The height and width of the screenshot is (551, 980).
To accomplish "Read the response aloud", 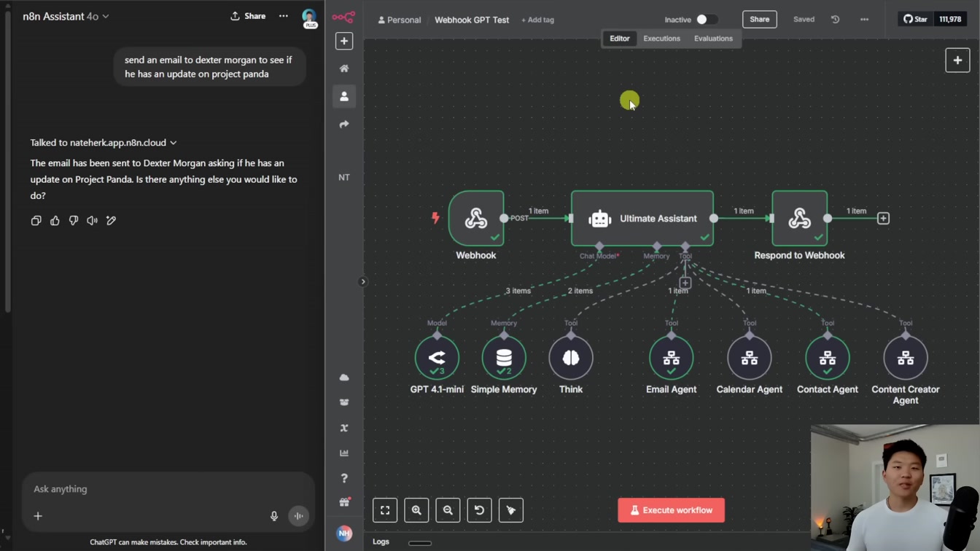I will coord(92,221).
